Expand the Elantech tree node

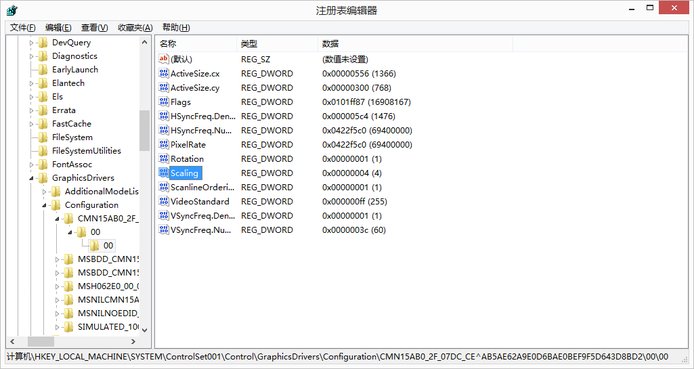point(31,84)
